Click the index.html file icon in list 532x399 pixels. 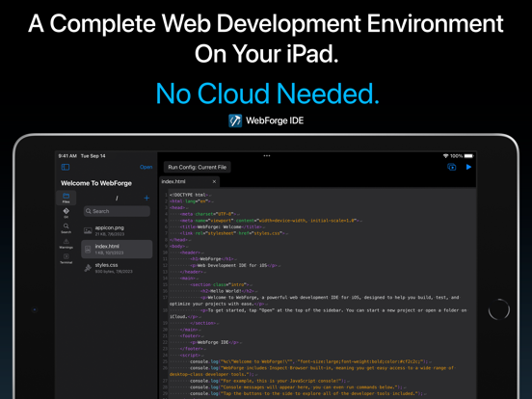[x=88, y=250]
